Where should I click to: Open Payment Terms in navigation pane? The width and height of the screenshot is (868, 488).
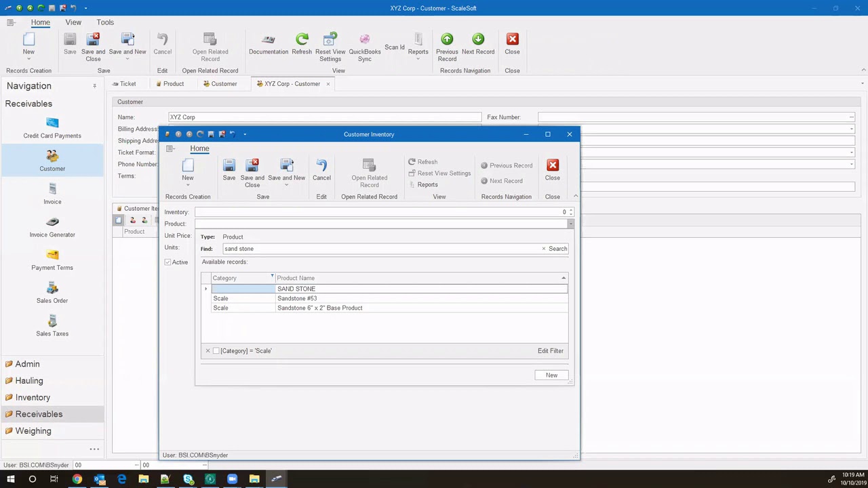pyautogui.click(x=52, y=260)
